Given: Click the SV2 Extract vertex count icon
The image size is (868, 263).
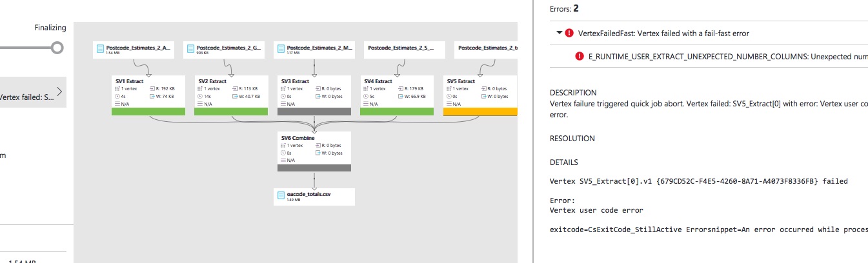Looking at the screenshot, I should (199, 89).
